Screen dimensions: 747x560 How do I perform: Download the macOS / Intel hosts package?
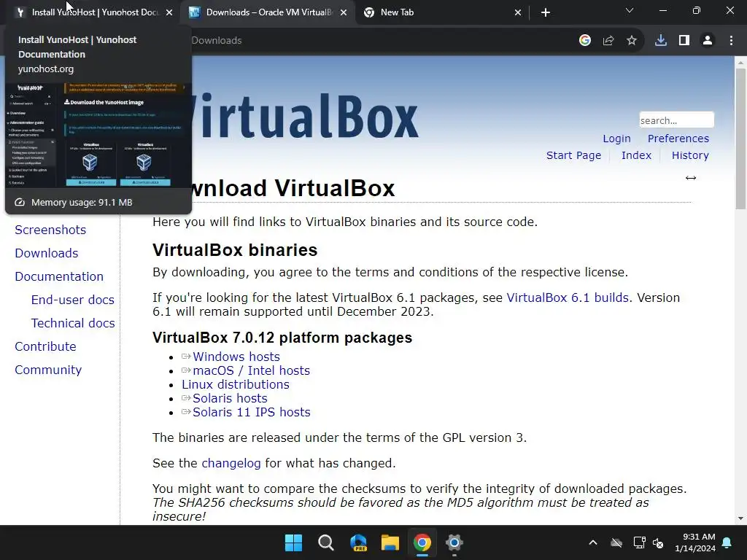tap(251, 370)
